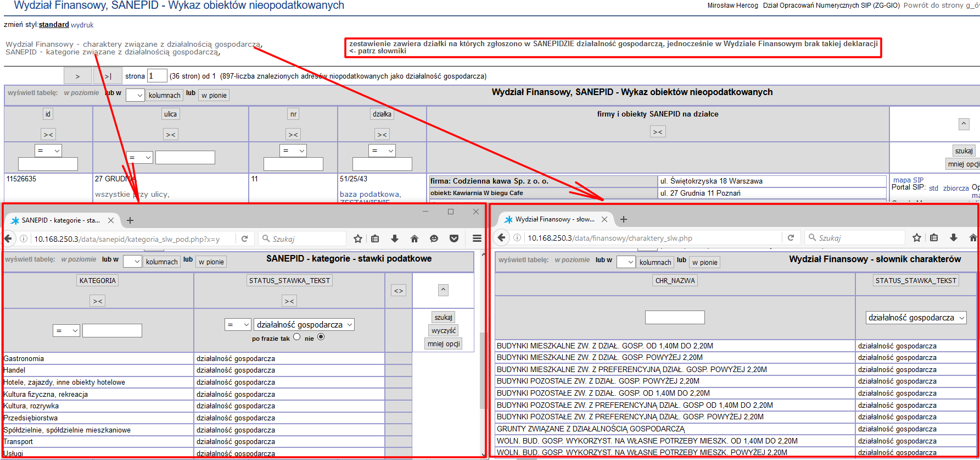Click the 'wyczyść' button in SANEPID window
Image resolution: width=980 pixels, height=460 pixels.
point(444,330)
